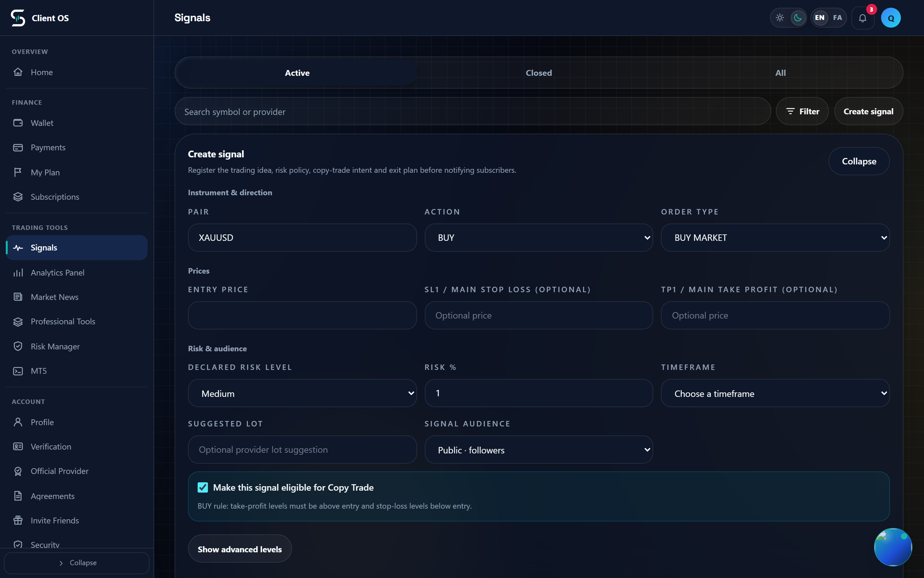Screen dimensions: 924x578
Task: Click the Verification ID card icon
Action: [x=18, y=446]
